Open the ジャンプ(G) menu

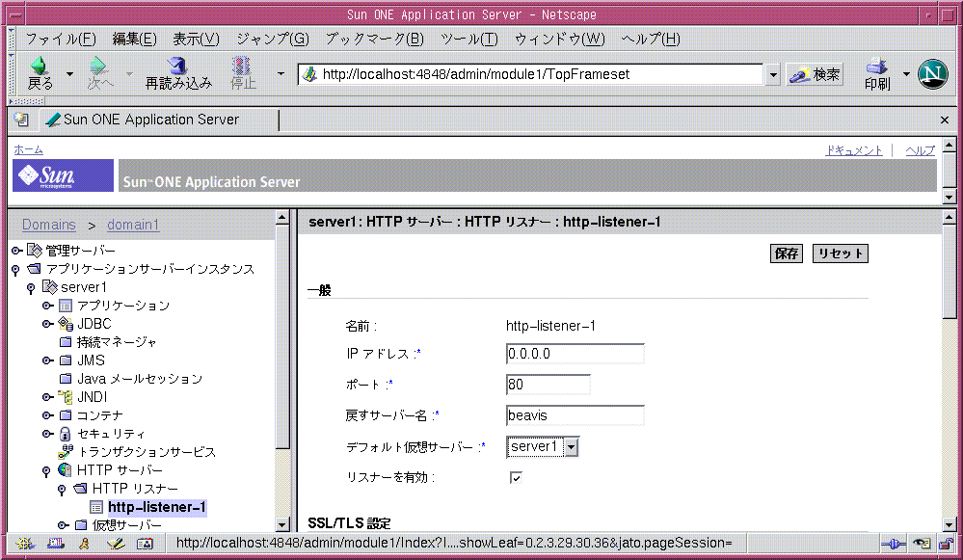(273, 40)
